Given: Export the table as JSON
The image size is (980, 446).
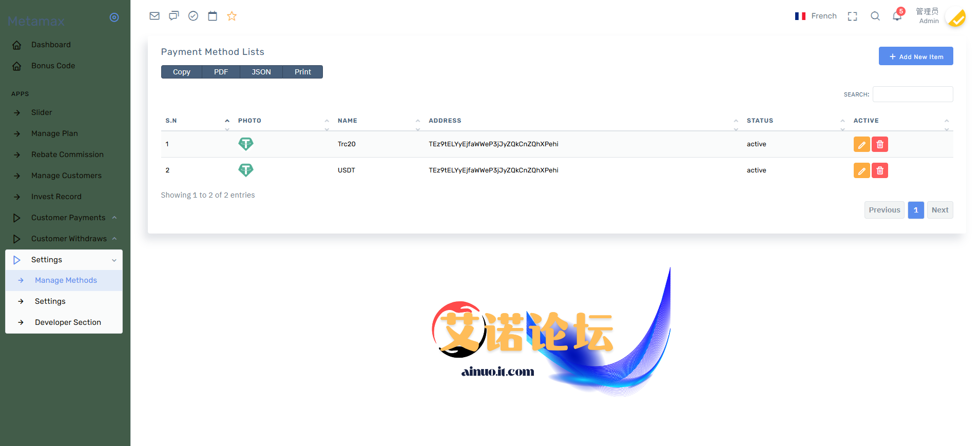Looking at the screenshot, I should pos(261,72).
